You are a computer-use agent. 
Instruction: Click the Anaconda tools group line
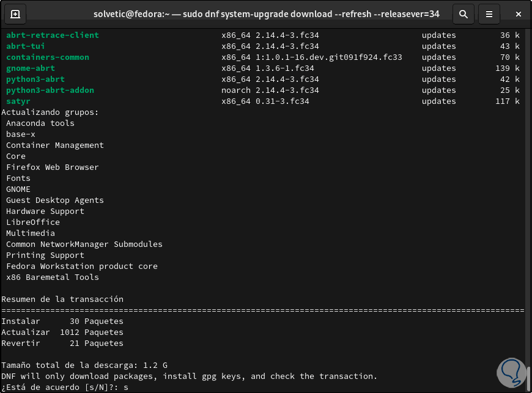coord(40,123)
